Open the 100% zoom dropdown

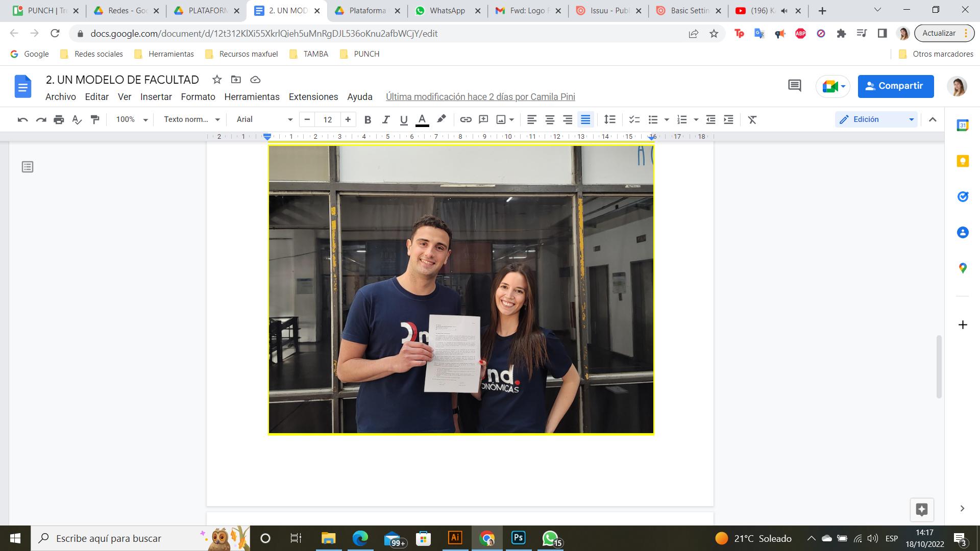(131, 119)
